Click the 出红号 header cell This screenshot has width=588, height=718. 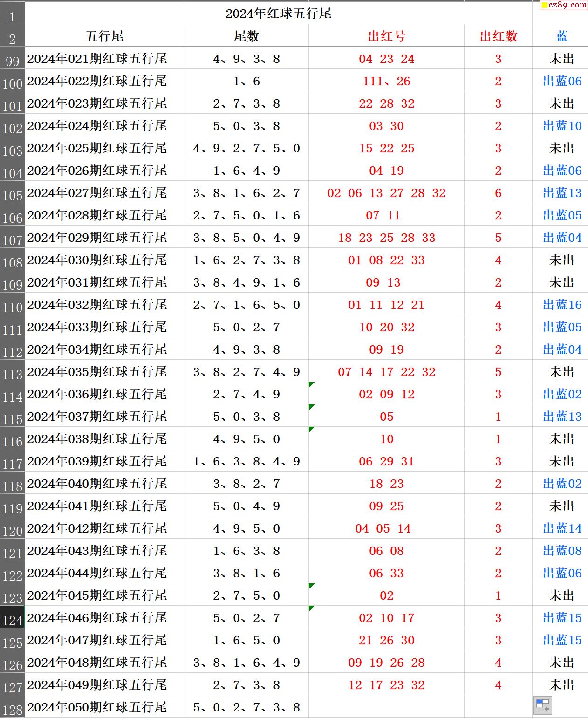[x=386, y=36]
